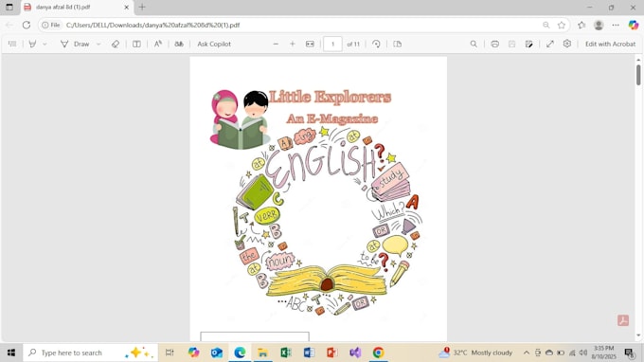
Task: Open PDF viewer settings gear
Action: (567, 44)
